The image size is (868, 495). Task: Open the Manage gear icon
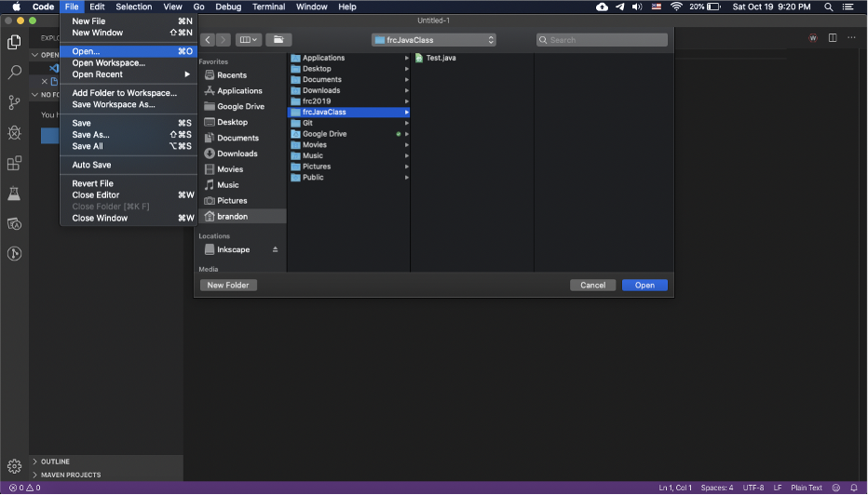[14, 466]
